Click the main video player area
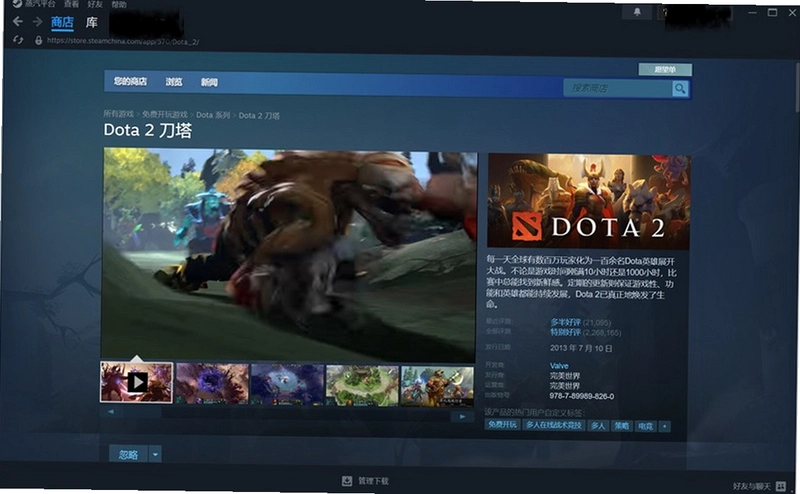 pyautogui.click(x=289, y=255)
